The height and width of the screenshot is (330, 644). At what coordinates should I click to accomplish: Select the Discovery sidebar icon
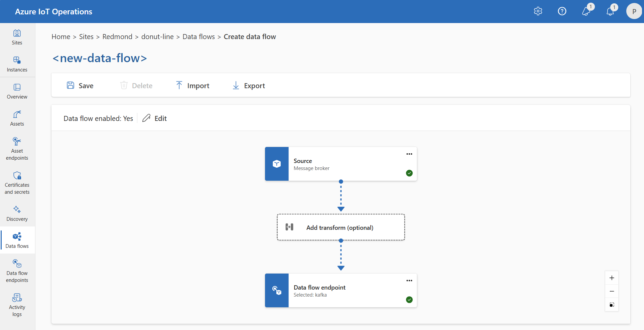pos(17,213)
